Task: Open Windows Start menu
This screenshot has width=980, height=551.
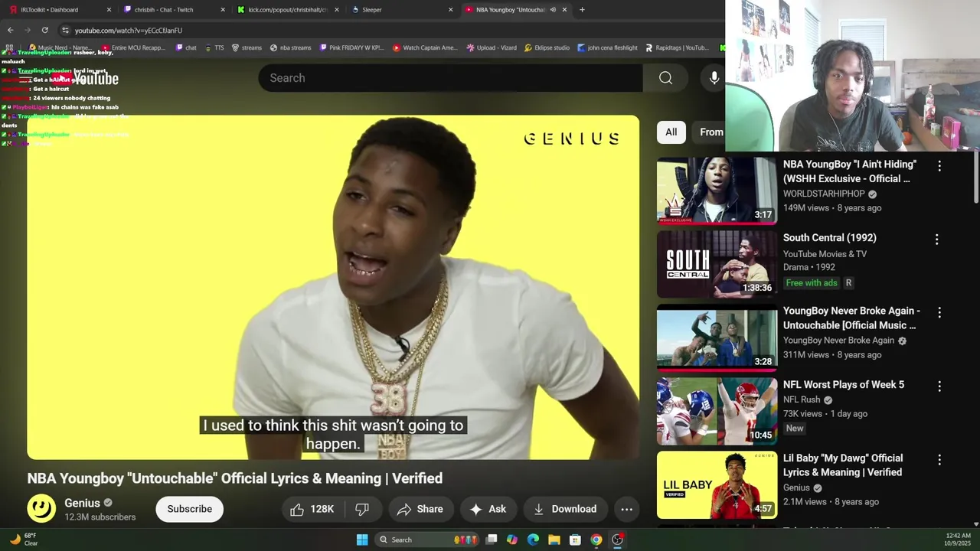Action: 362,540
